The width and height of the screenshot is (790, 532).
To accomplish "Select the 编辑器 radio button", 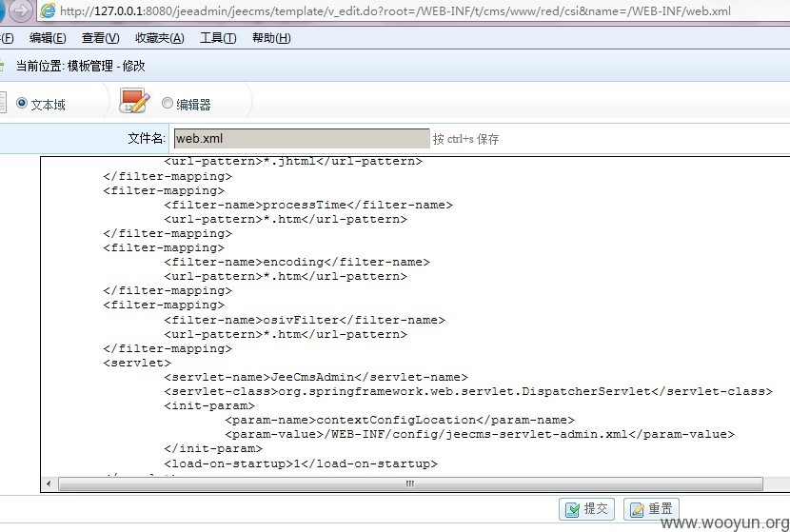I will (x=168, y=104).
